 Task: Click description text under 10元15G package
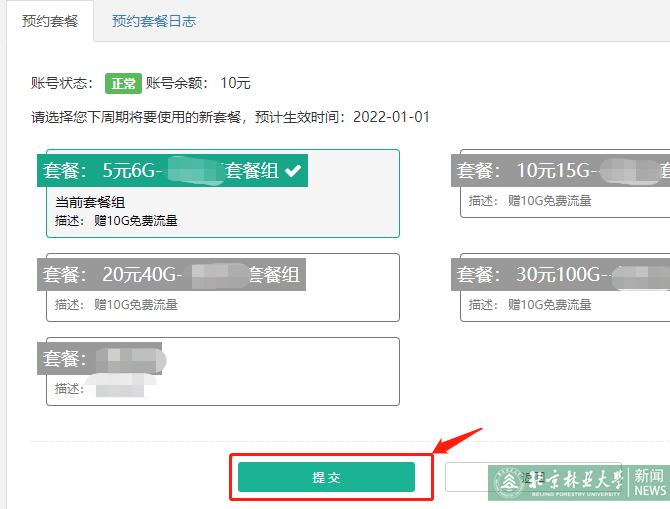pyautogui.click(x=530, y=201)
